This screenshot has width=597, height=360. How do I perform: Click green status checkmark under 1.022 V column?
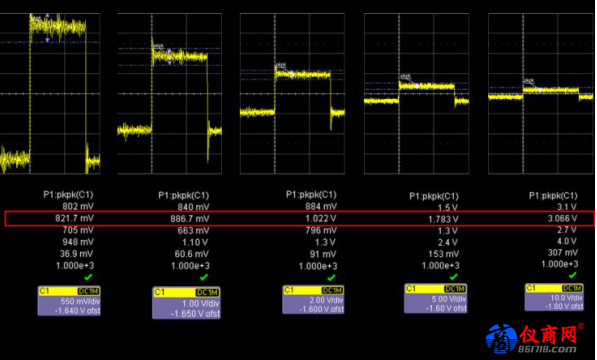point(331,277)
